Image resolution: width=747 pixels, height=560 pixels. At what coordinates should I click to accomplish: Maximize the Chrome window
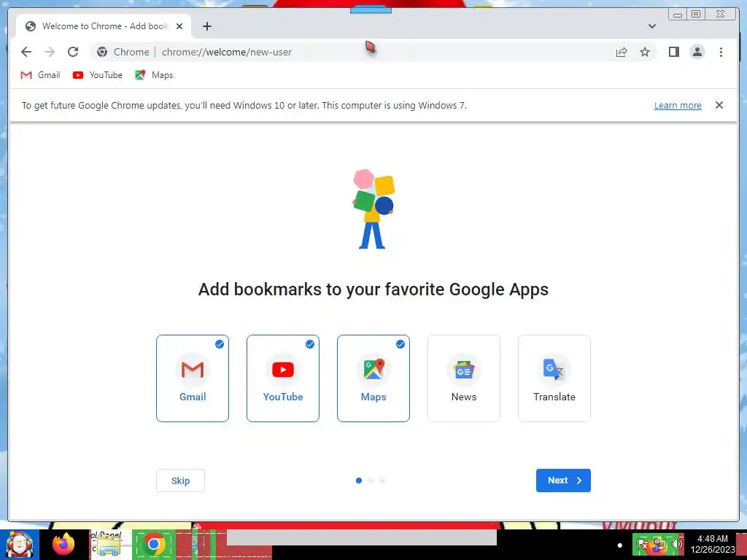coord(696,15)
